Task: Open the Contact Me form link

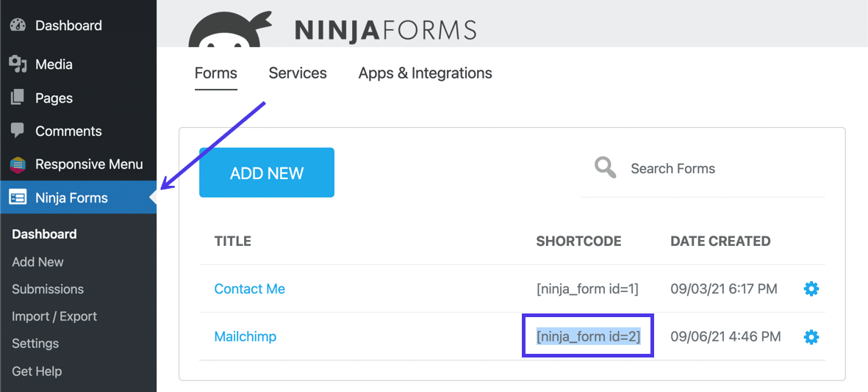Action: click(249, 288)
